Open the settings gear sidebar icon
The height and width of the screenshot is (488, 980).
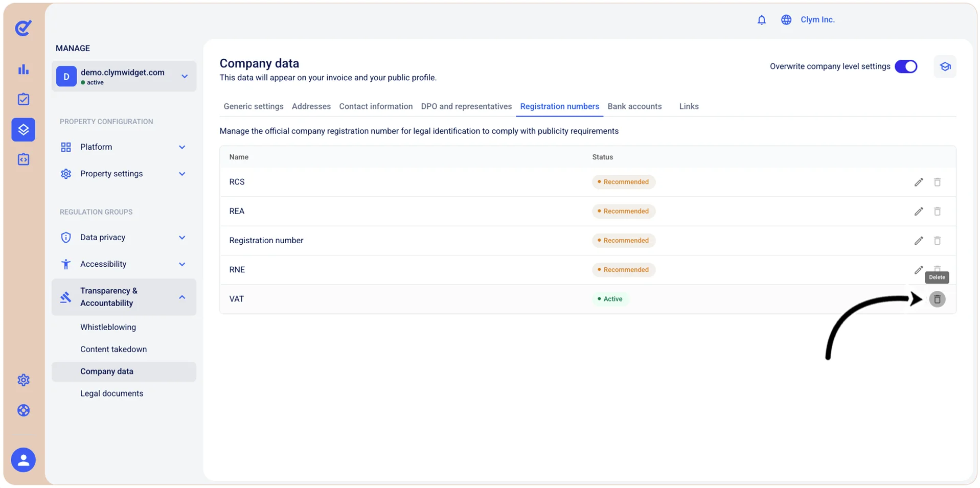tap(24, 380)
